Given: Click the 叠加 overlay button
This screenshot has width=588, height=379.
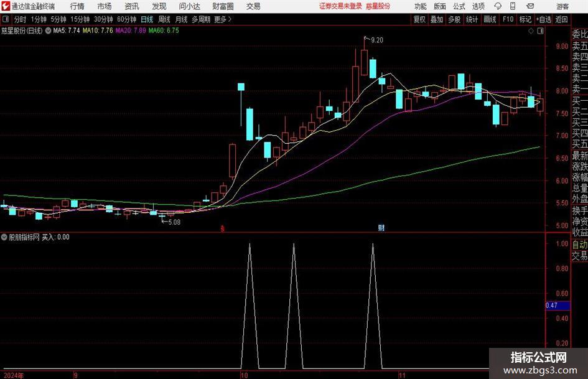Looking at the screenshot, I should 437,19.
